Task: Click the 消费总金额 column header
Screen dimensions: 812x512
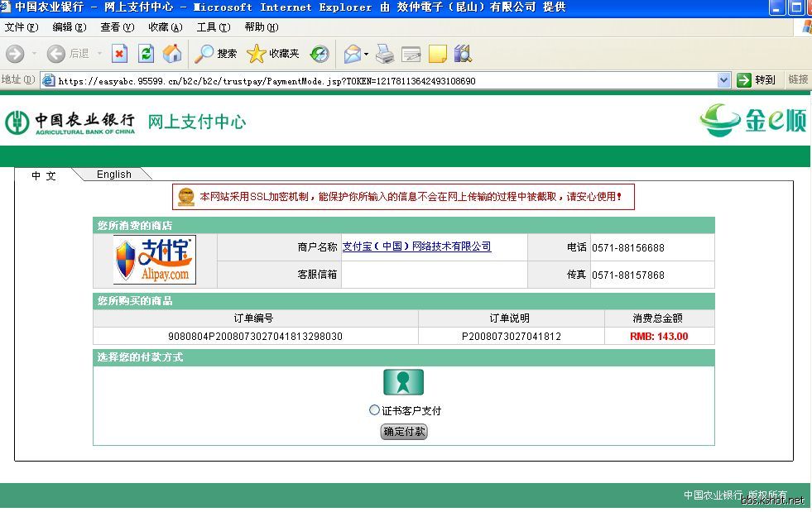Action: 658,318
